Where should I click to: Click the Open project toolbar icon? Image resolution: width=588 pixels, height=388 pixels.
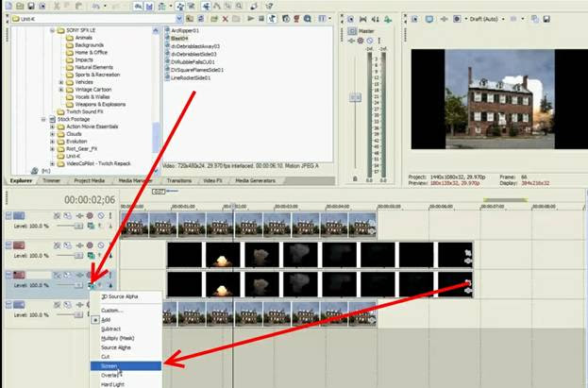(x=20, y=6)
